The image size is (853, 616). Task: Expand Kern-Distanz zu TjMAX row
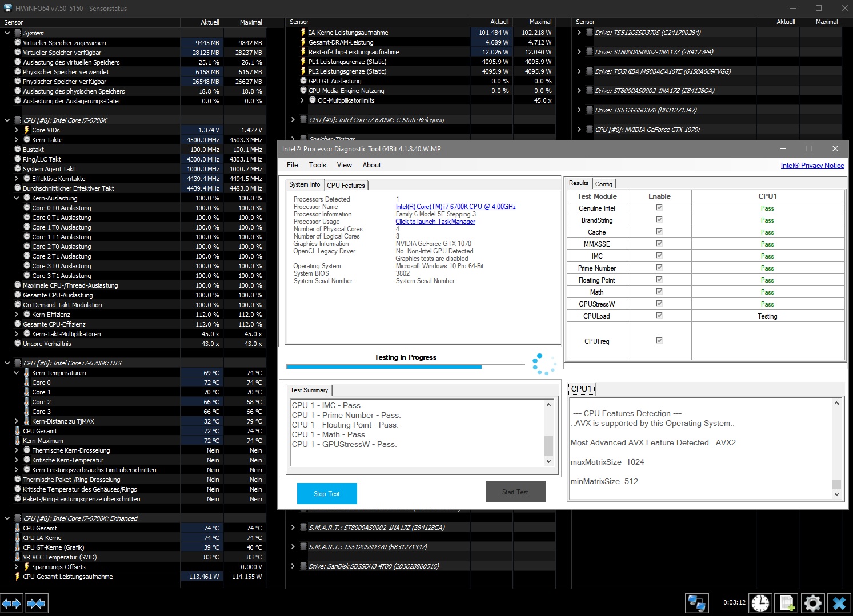16,421
